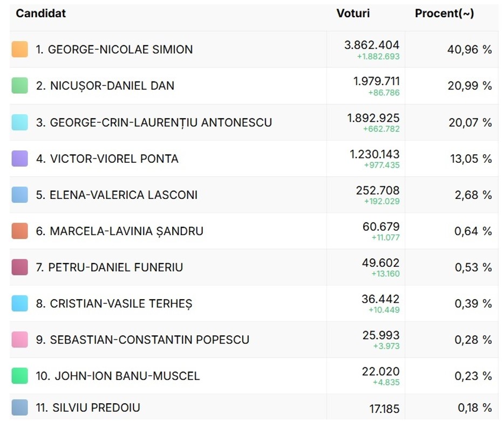Click the Silviu Predoiu candidate name
Image resolution: width=504 pixels, height=421 pixels.
tap(88, 408)
